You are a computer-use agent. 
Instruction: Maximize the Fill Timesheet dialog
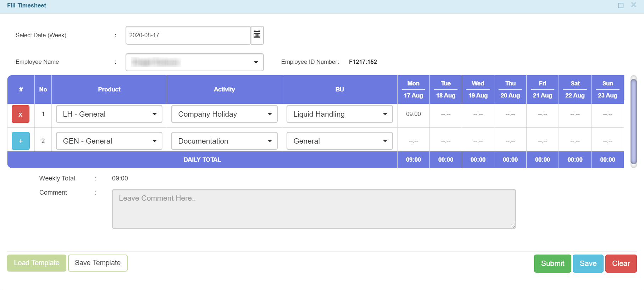point(621,5)
